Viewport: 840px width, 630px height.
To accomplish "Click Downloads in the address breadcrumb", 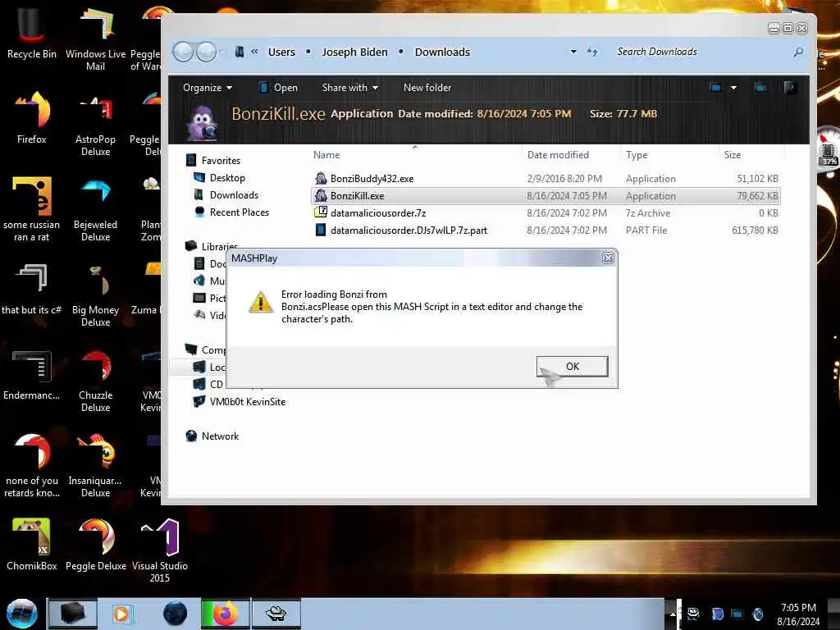I will [x=442, y=52].
